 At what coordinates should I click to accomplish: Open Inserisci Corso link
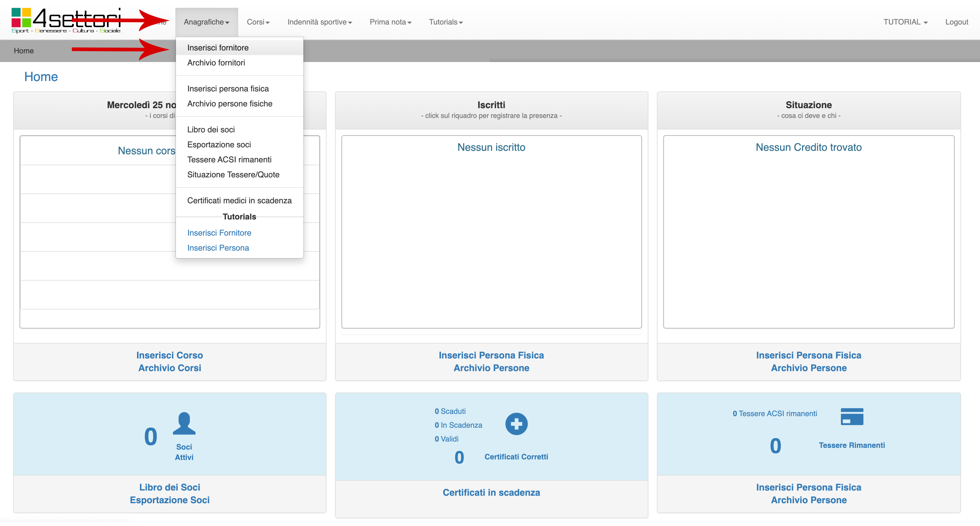(170, 355)
